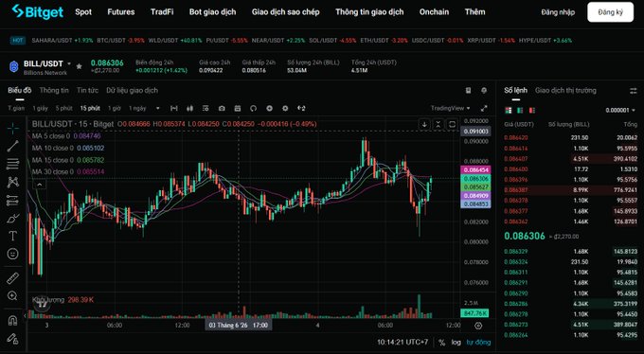Viewport: 644px width, 354px height.
Task: Select the zoom in tool
Action: [12, 295]
